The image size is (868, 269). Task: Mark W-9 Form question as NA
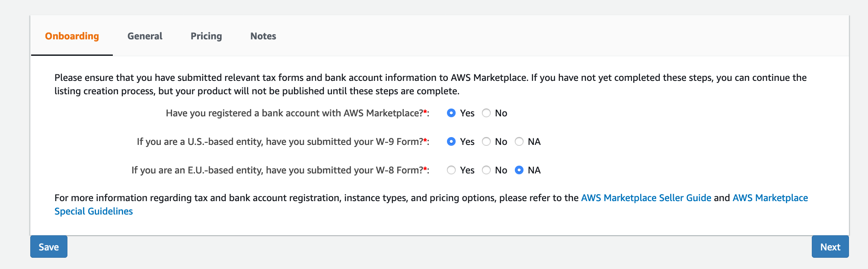tap(519, 142)
